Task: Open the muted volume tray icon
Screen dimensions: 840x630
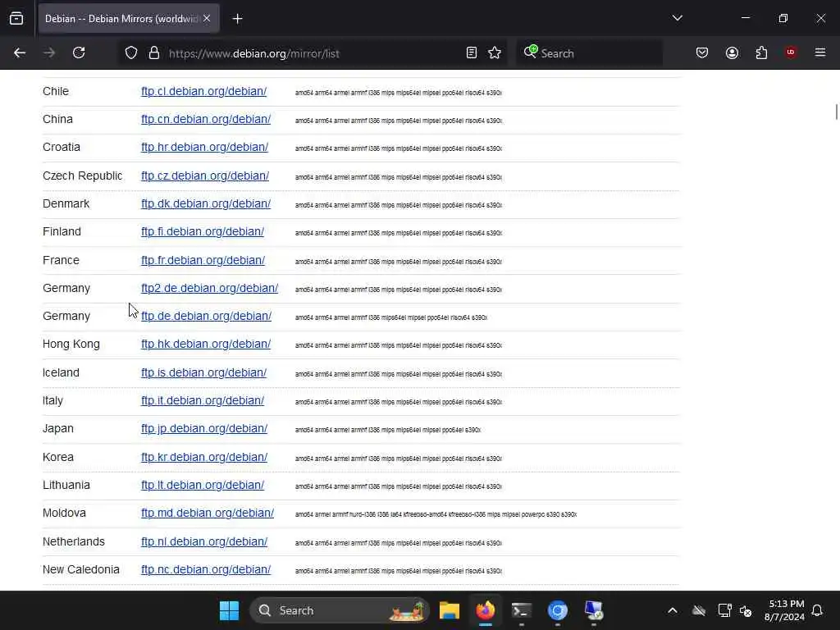Action: click(746, 610)
